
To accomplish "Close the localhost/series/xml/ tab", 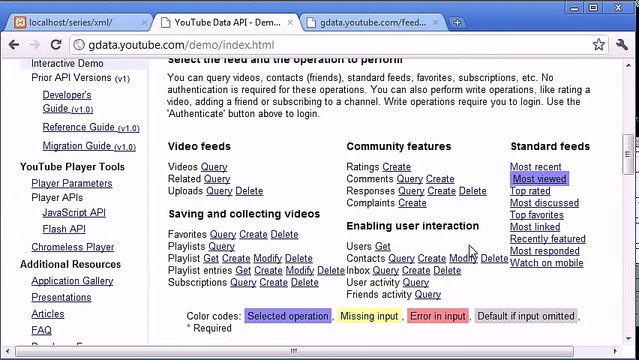I will click(144, 23).
